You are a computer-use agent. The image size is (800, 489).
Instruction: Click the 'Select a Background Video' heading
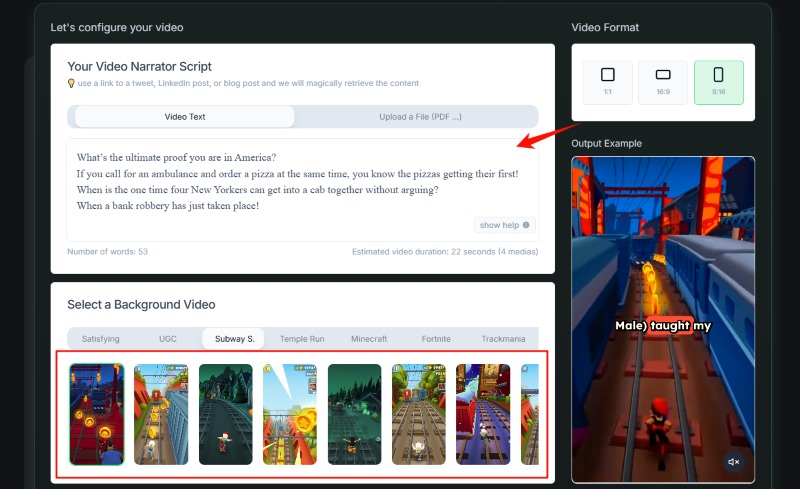[x=141, y=304]
